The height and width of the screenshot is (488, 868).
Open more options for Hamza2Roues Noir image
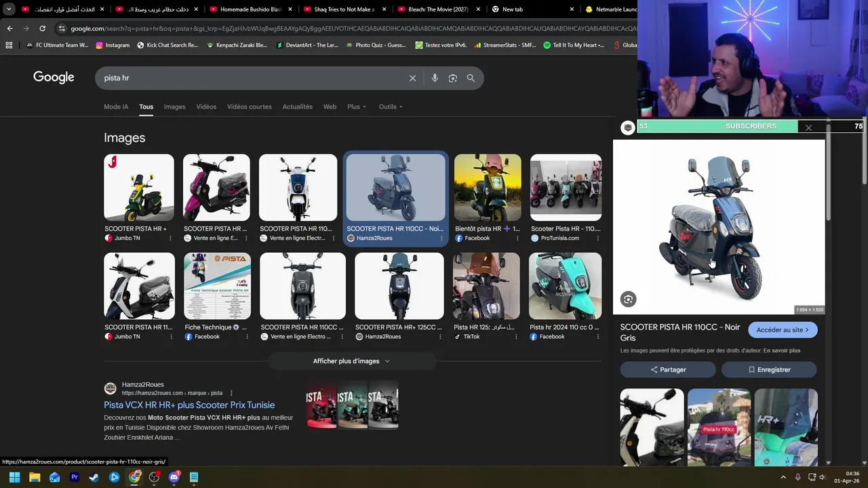tap(441, 239)
